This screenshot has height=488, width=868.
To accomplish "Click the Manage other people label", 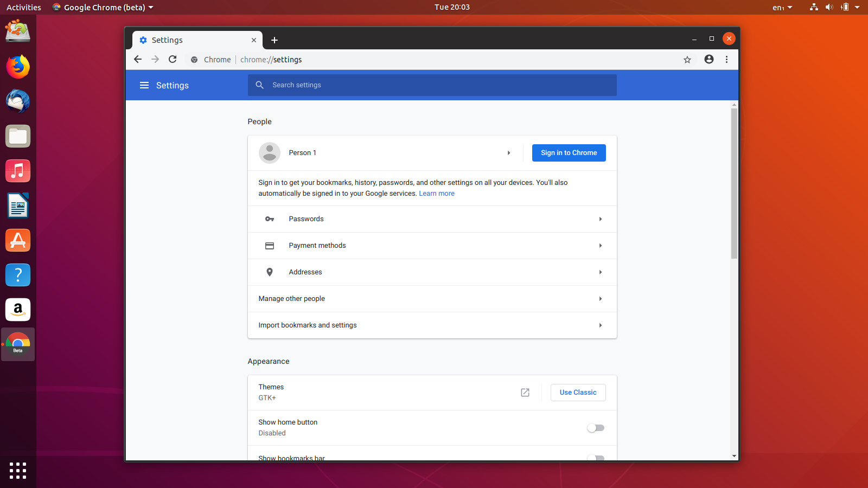I will click(x=292, y=299).
